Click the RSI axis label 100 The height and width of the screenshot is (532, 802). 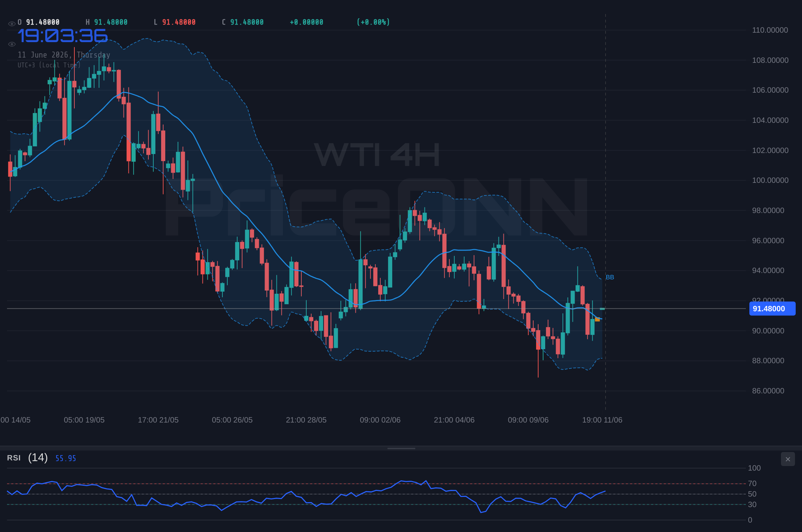point(754,468)
